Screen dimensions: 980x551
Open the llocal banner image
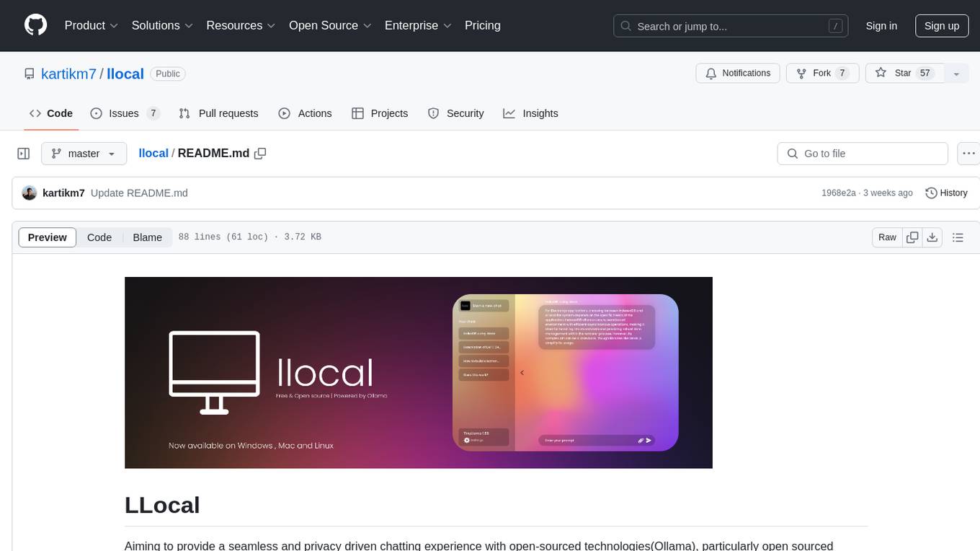[419, 373]
